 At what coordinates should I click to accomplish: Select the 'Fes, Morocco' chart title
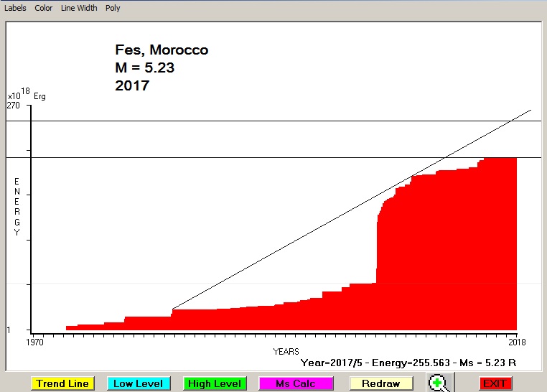[162, 50]
